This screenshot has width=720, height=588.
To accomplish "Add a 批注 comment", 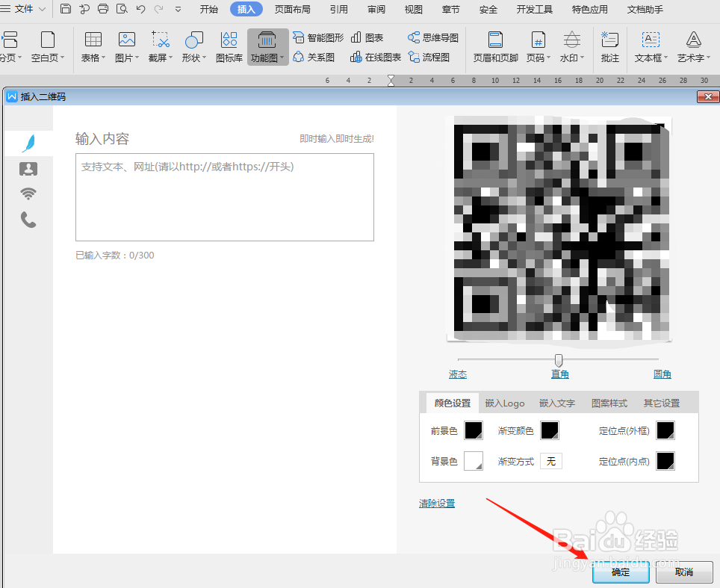I will [x=609, y=46].
